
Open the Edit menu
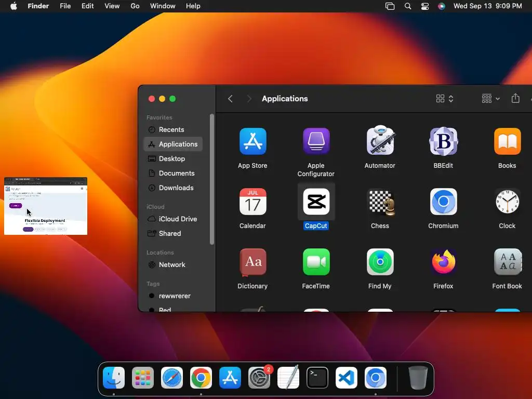[x=87, y=6]
